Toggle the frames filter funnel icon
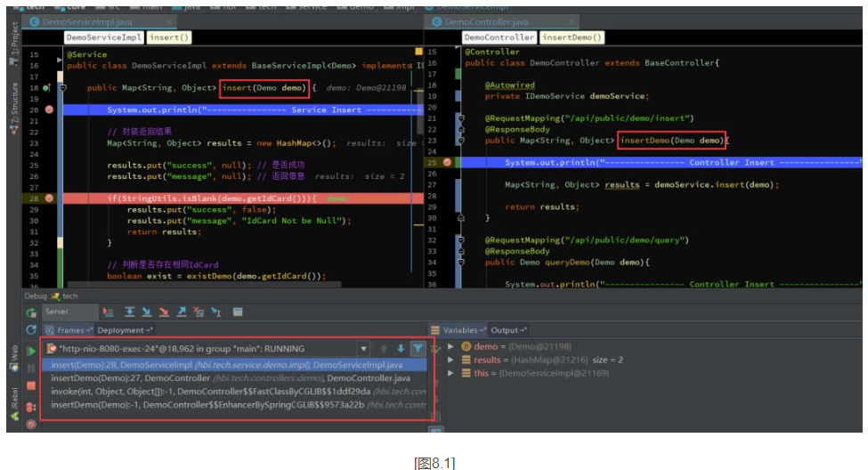The image size is (868, 470). click(x=418, y=349)
